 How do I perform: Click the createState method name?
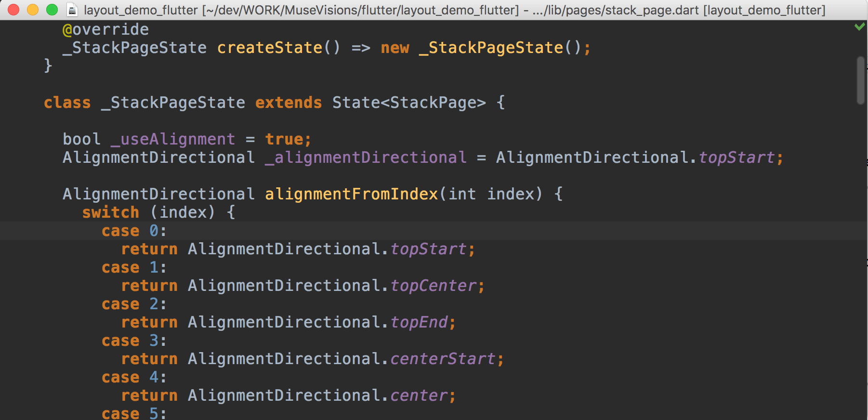pos(269,48)
